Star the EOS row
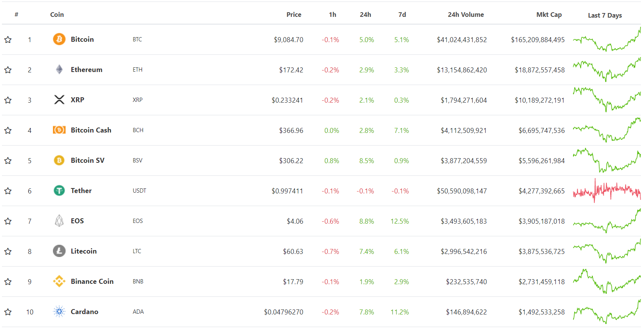The height and width of the screenshot is (329, 644). (x=8, y=221)
